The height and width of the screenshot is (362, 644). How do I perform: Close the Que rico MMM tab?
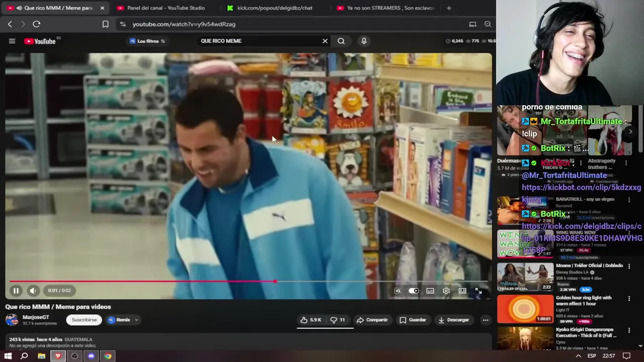(x=102, y=8)
